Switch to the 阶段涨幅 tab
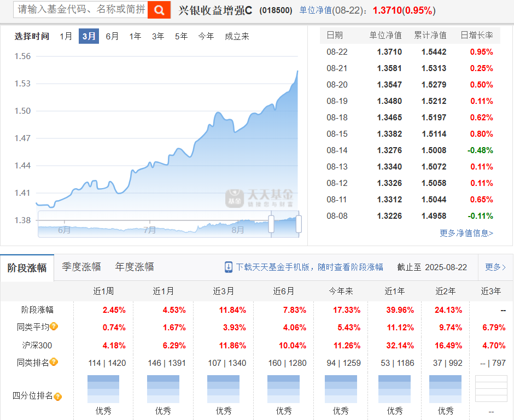This screenshot has height=420, width=514. coord(27,268)
